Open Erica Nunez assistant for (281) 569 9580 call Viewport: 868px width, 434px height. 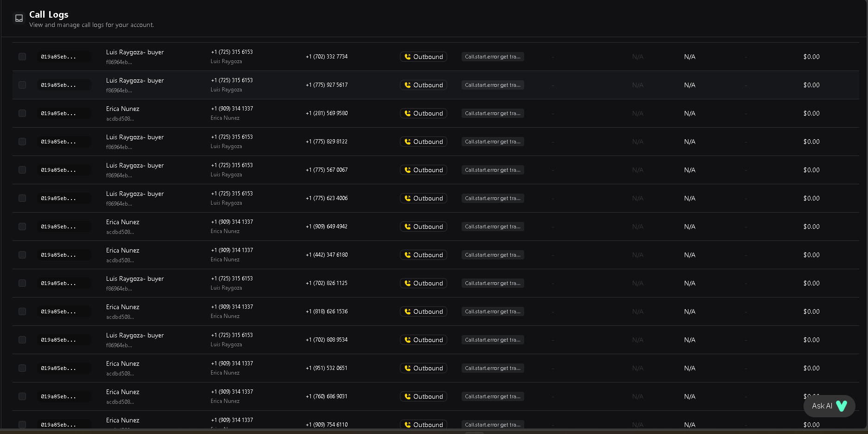point(122,109)
